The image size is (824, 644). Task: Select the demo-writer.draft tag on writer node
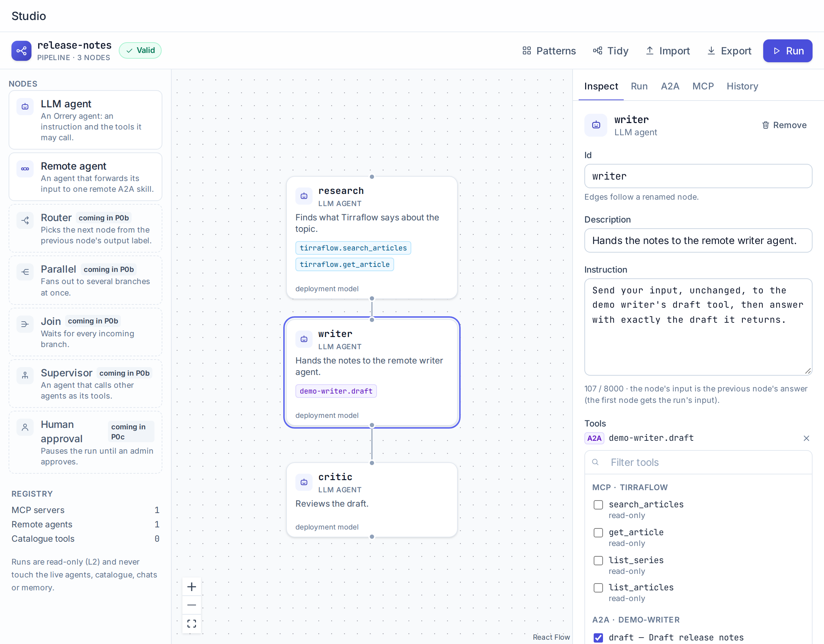point(336,391)
